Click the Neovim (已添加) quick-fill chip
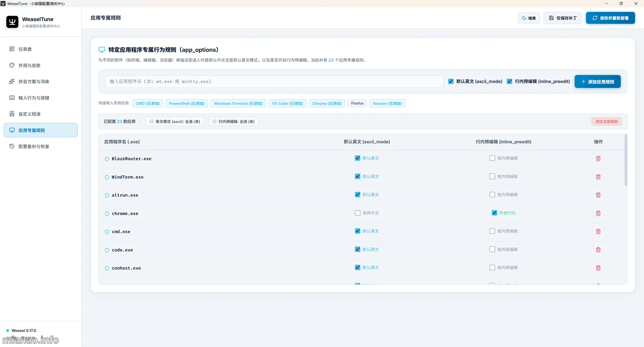Image resolution: width=644 pixels, height=347 pixels. click(x=387, y=103)
